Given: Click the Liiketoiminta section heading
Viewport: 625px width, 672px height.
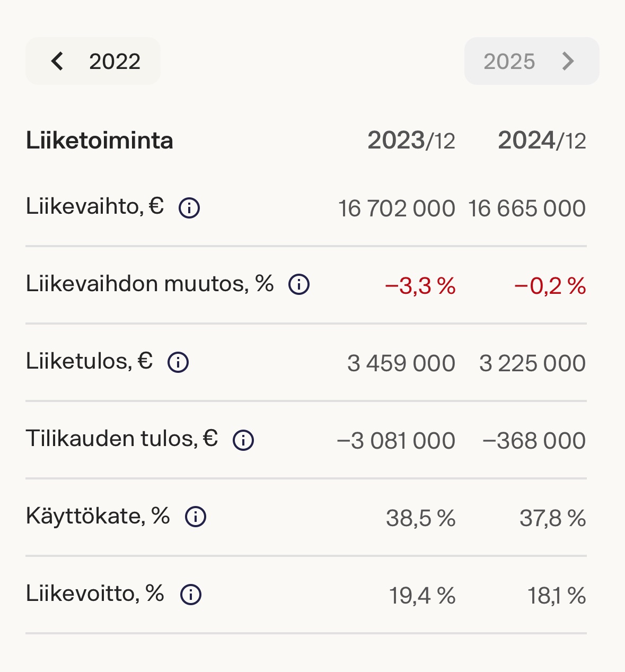Looking at the screenshot, I should coord(100,141).
